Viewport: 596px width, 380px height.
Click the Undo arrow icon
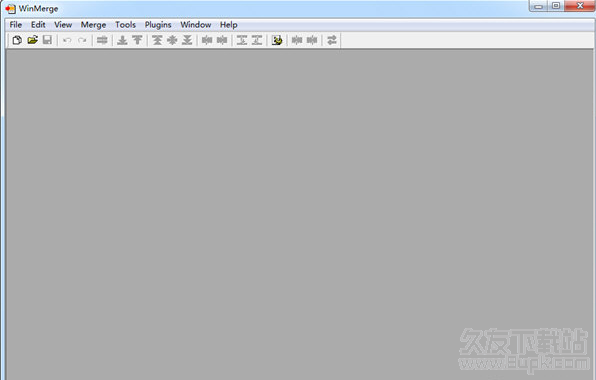[67, 40]
